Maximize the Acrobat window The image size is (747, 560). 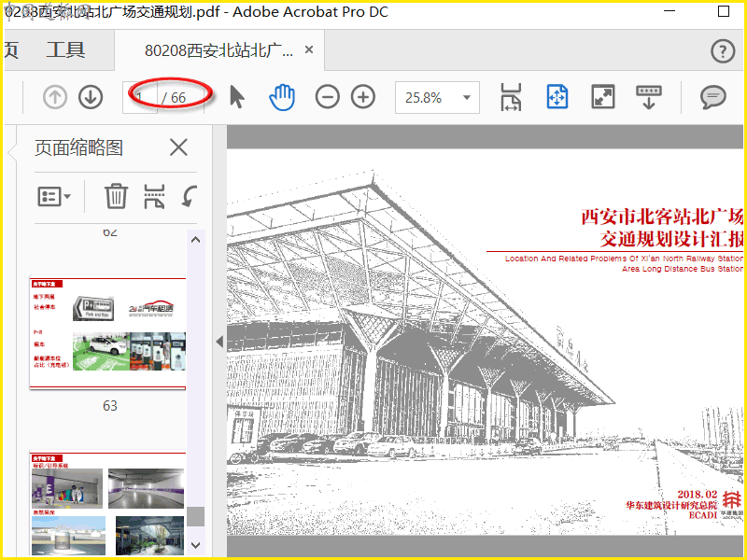[723, 11]
